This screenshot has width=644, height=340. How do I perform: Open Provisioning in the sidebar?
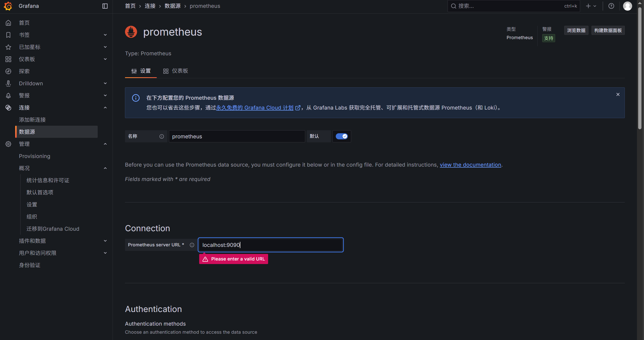pos(35,156)
